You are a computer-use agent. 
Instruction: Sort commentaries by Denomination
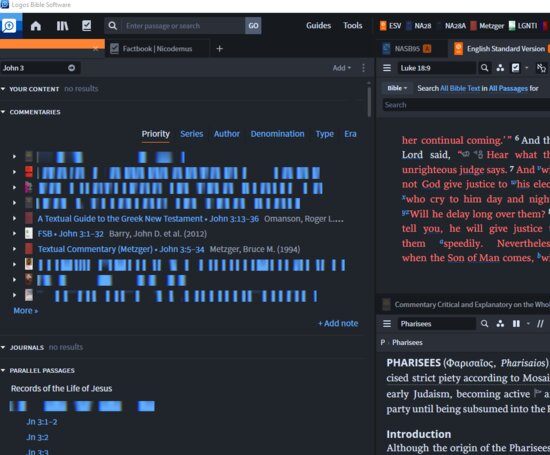277,134
